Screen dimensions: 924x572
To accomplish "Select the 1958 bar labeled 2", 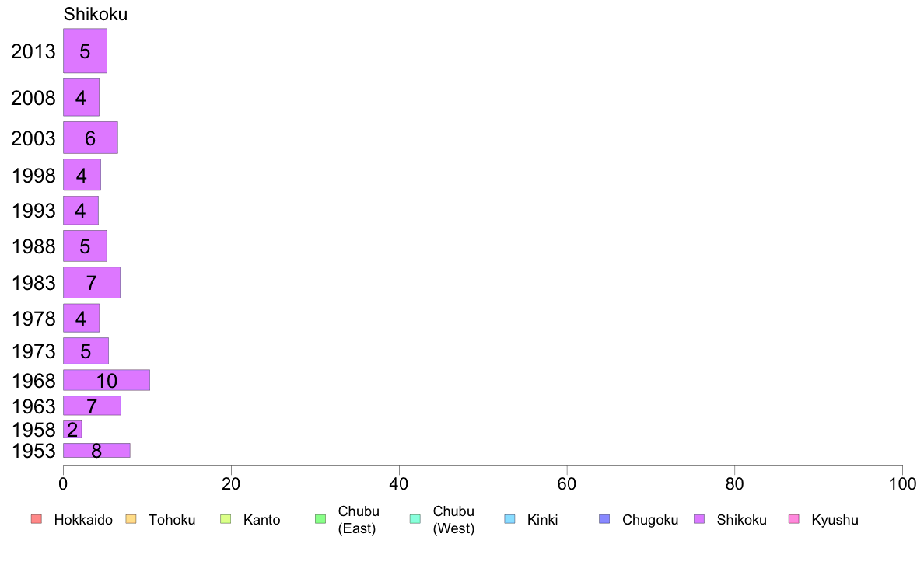I will 72,430.
